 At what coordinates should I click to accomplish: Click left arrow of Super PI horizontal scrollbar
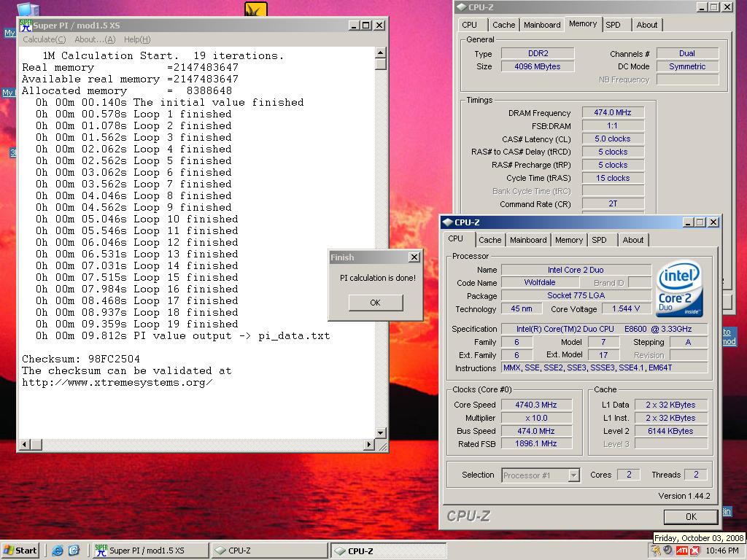pyautogui.click(x=25, y=444)
